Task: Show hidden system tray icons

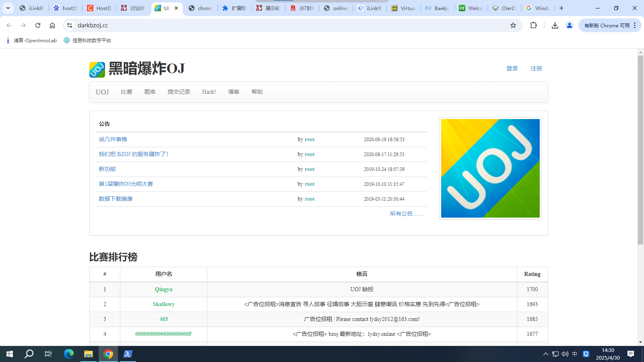Action: click(x=546, y=354)
